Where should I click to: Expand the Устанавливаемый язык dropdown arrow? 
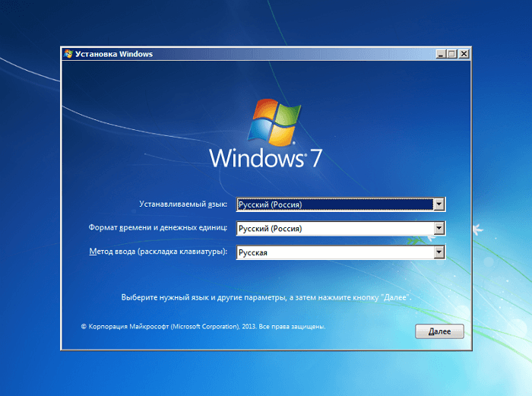tap(439, 204)
